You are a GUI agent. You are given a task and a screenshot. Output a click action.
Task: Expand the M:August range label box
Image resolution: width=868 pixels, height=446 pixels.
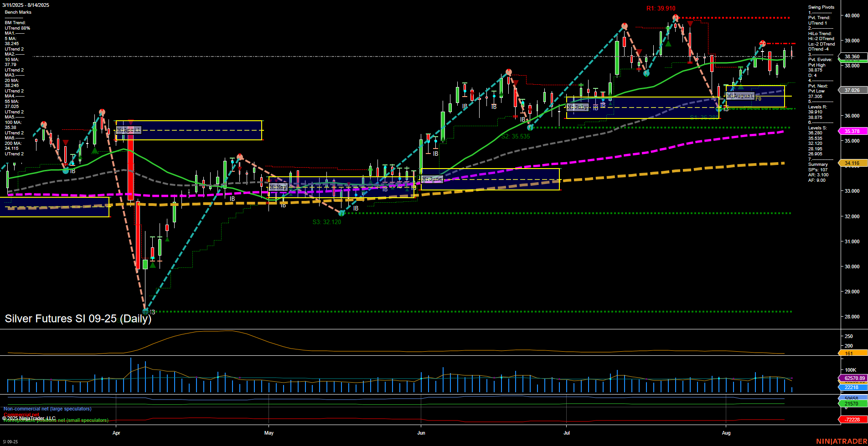[x=741, y=96]
